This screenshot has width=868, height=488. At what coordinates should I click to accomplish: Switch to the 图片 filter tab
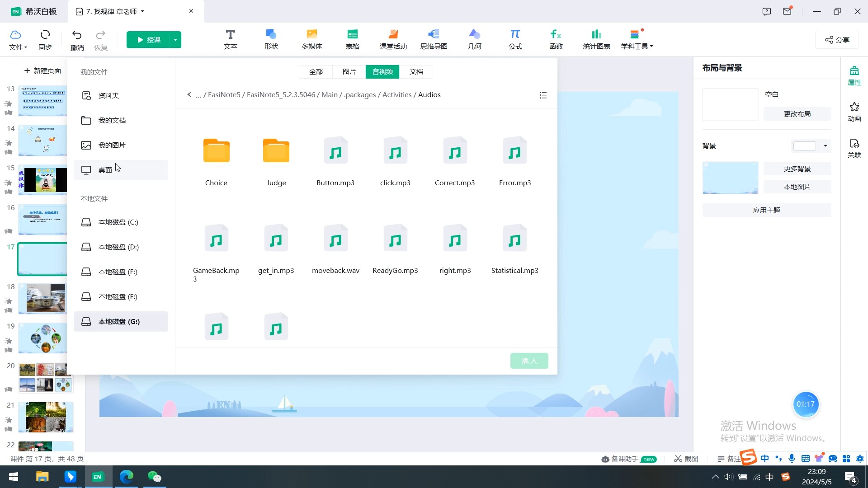(349, 71)
